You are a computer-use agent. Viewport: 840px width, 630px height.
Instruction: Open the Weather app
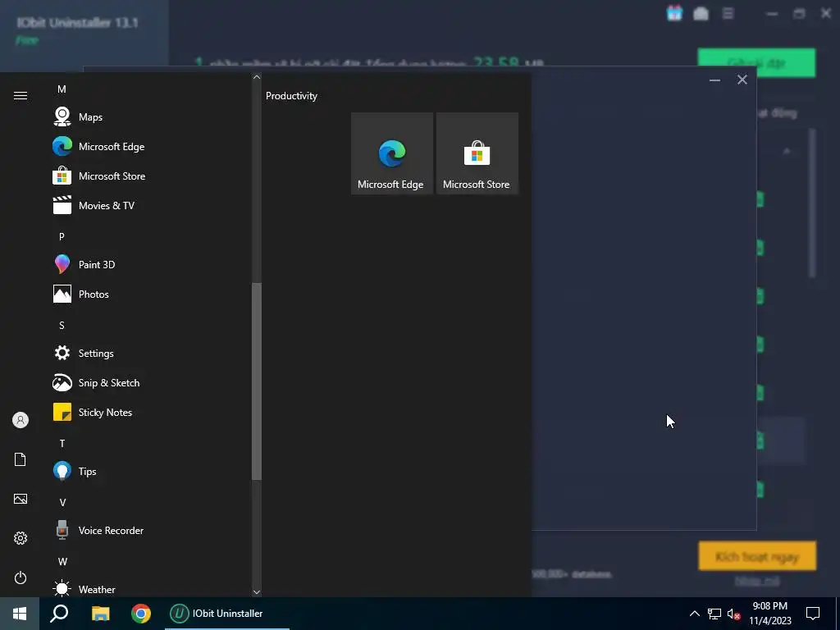tap(150, 589)
